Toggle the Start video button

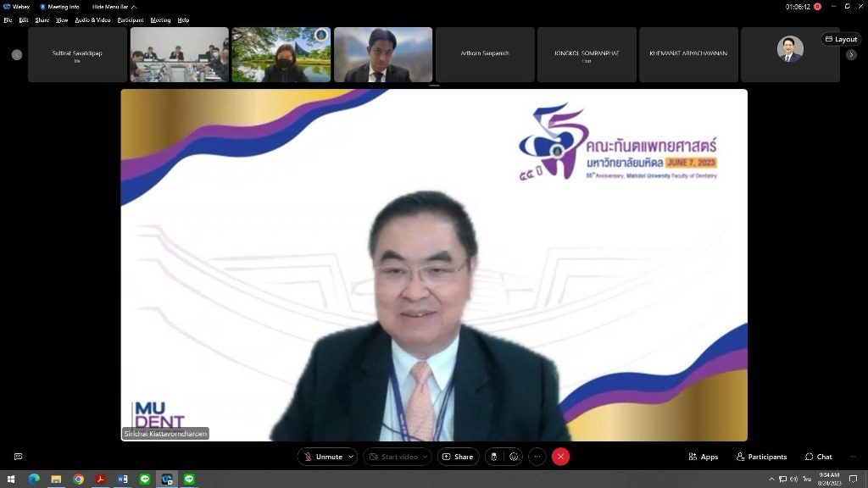tap(393, 457)
